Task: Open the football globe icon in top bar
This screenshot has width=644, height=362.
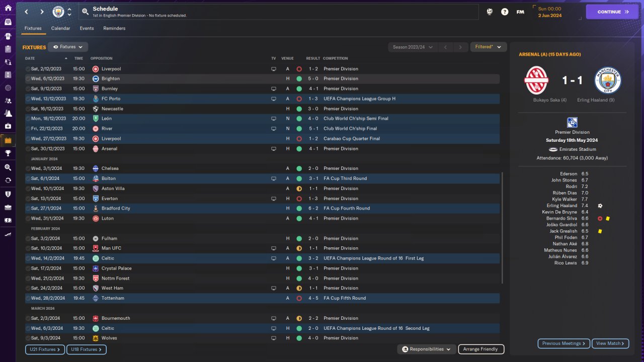Action: (x=490, y=12)
